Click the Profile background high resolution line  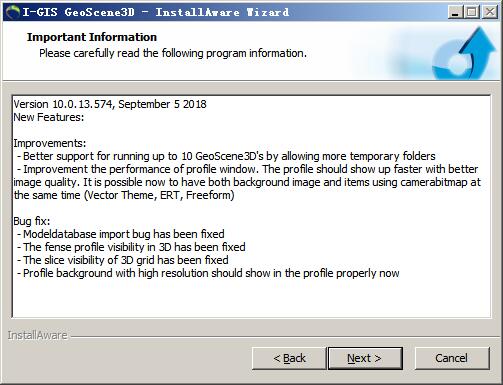[208, 273]
